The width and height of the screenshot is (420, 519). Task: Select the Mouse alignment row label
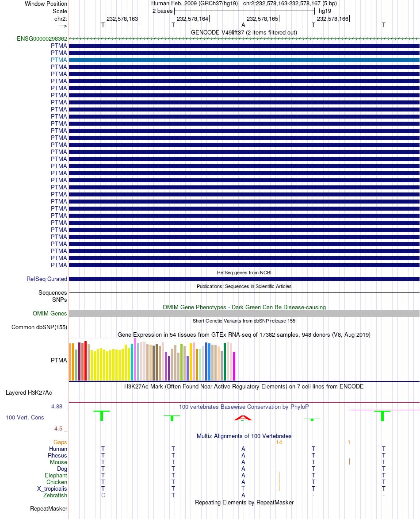click(58, 462)
